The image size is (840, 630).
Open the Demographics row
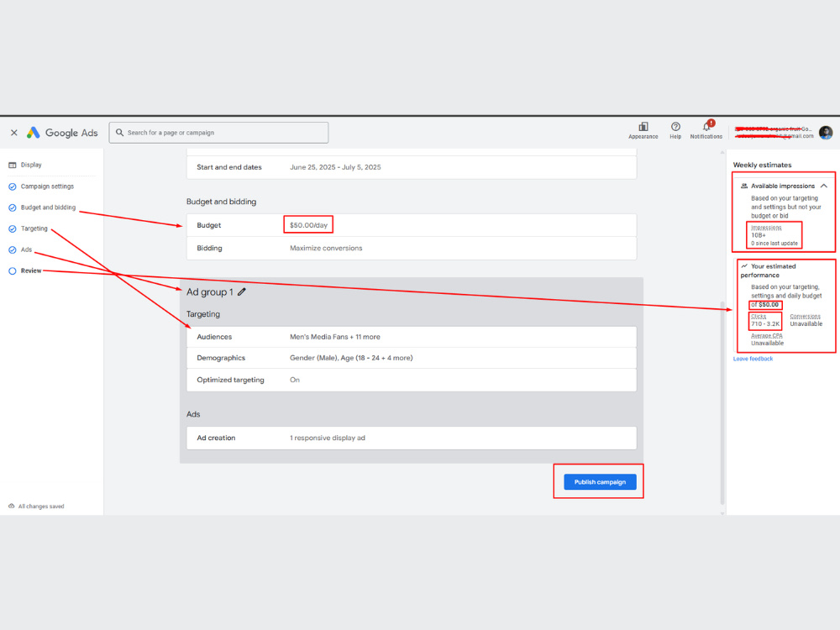[412, 358]
